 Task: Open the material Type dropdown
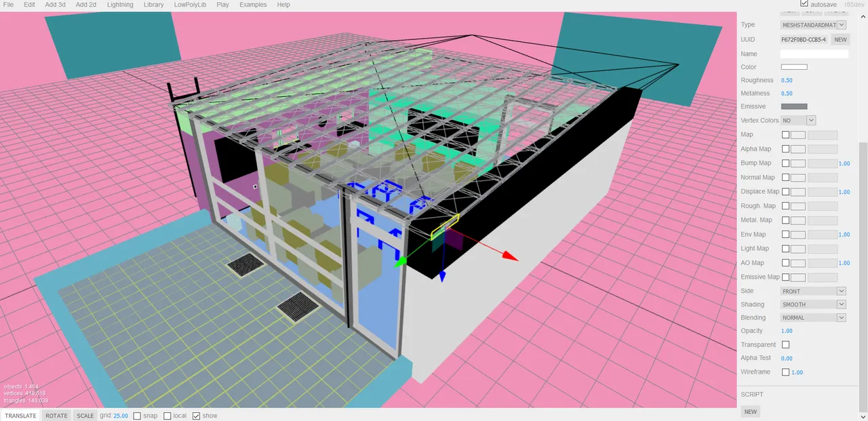click(x=814, y=25)
